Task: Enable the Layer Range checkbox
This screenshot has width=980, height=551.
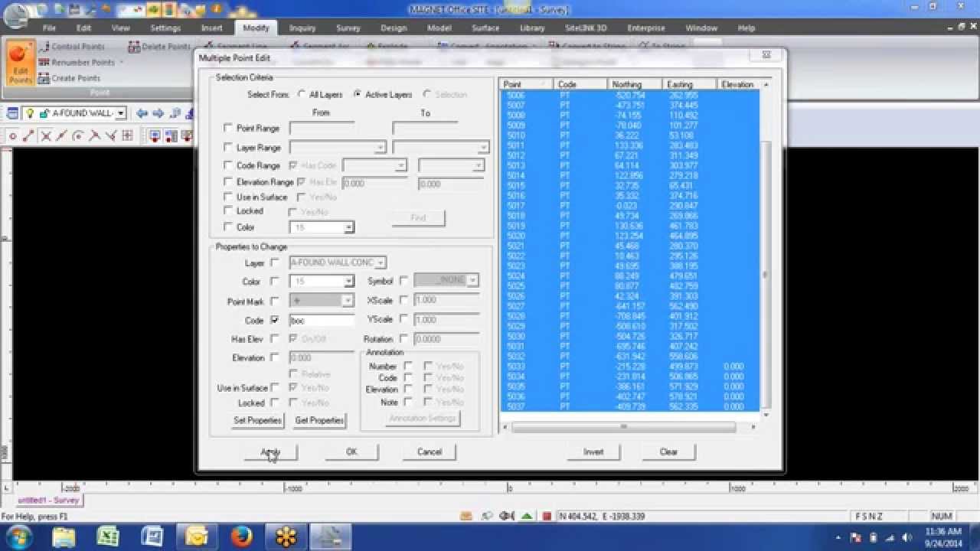Action: 228,147
